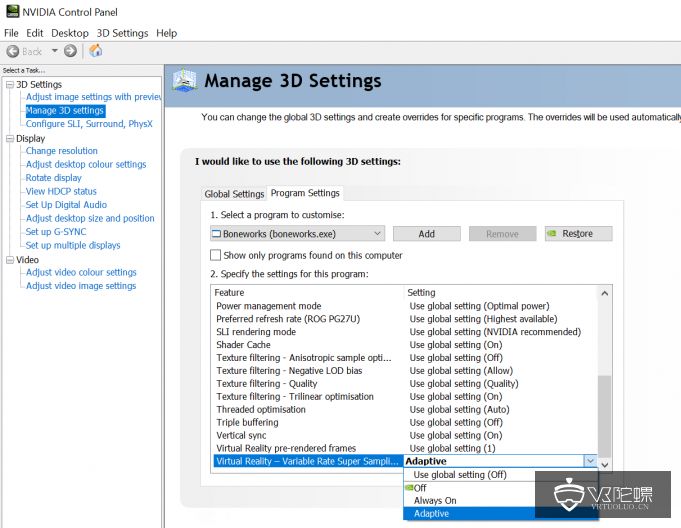Select the Threaded optimisation row

(x=405, y=409)
